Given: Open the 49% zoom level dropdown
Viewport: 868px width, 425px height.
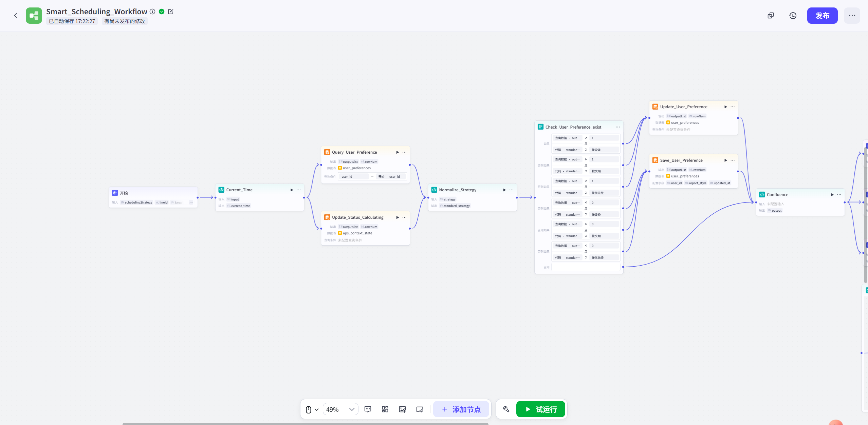Looking at the screenshot, I should tap(340, 409).
